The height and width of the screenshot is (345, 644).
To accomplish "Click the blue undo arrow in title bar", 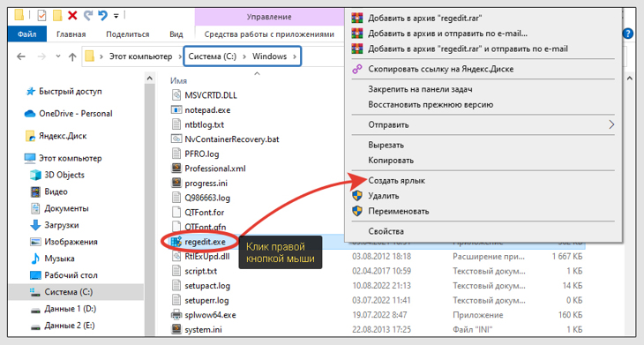I will click(x=102, y=16).
